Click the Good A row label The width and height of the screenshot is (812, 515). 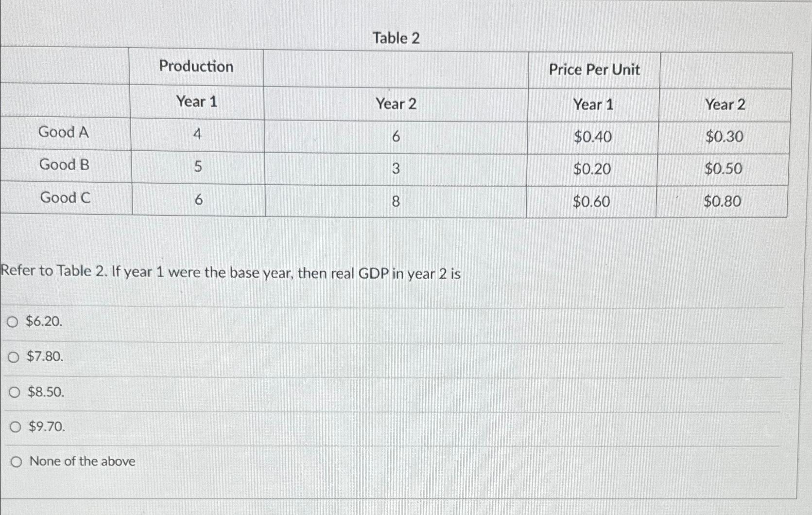coord(64,133)
